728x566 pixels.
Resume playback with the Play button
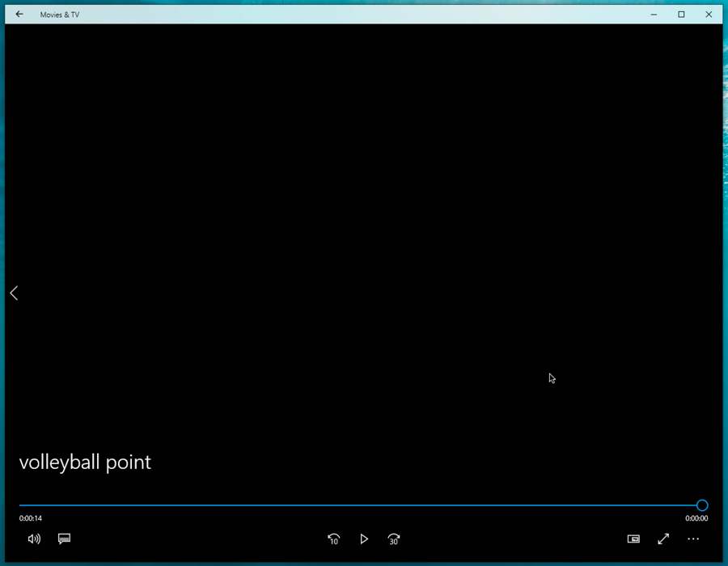(x=364, y=539)
